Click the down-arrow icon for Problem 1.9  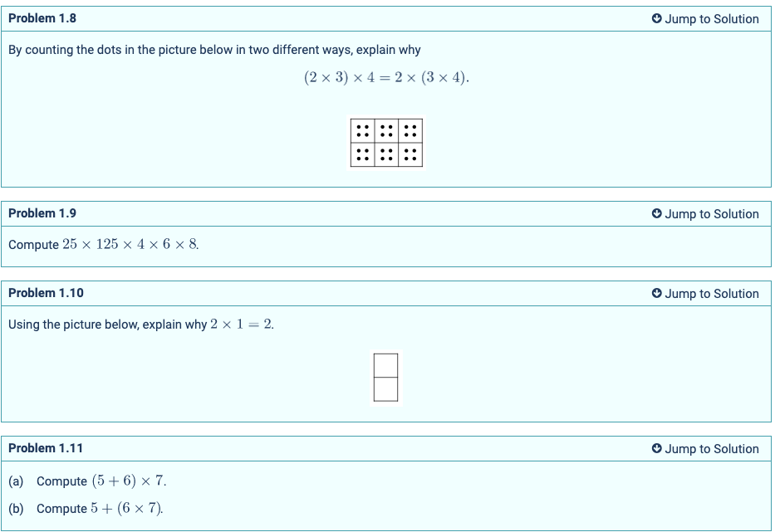tap(656, 214)
